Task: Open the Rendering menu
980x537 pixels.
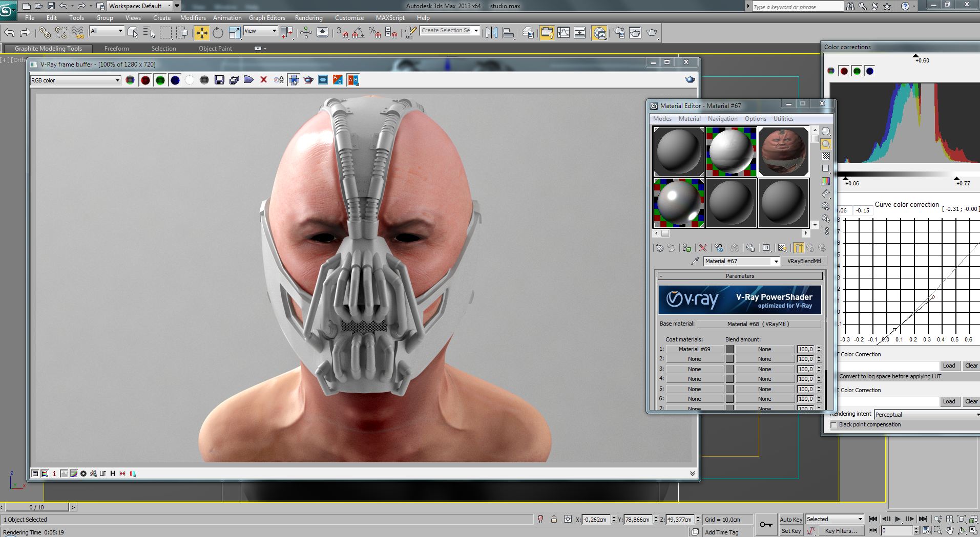Action: pyautogui.click(x=308, y=17)
